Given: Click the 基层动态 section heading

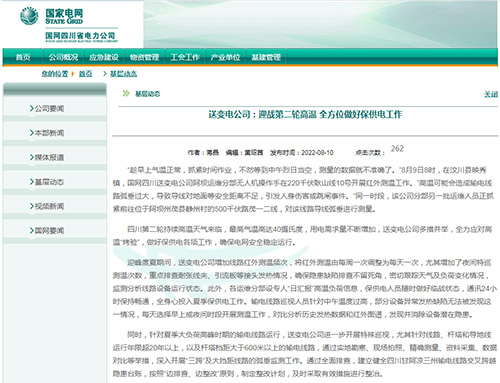Looking at the screenshot, I should (x=148, y=94).
